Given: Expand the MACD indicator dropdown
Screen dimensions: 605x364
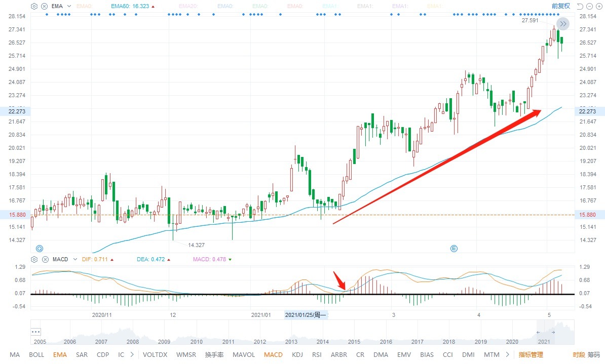Looking at the screenshot, I should pos(74,259).
